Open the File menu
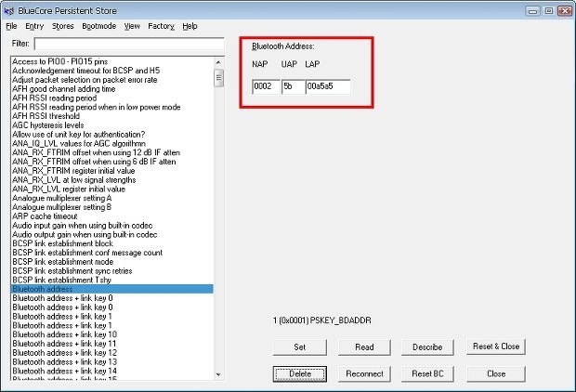The height and width of the screenshot is (392, 576). [11, 26]
